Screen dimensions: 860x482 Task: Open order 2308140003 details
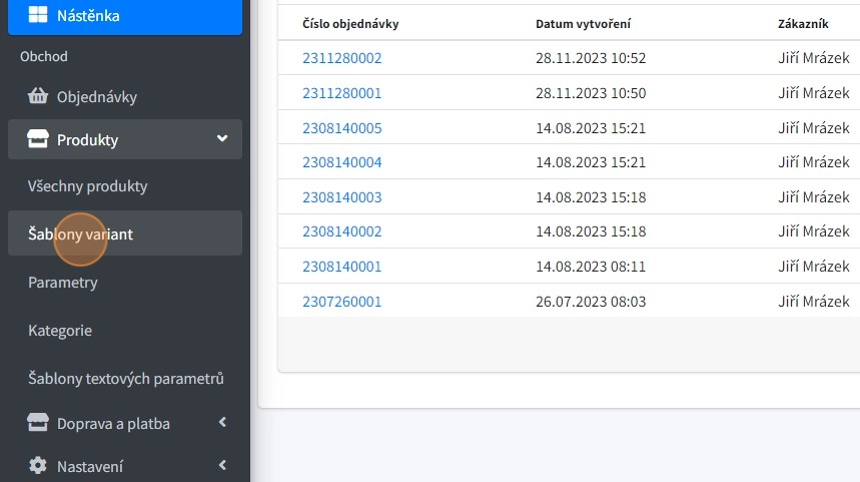(x=342, y=197)
